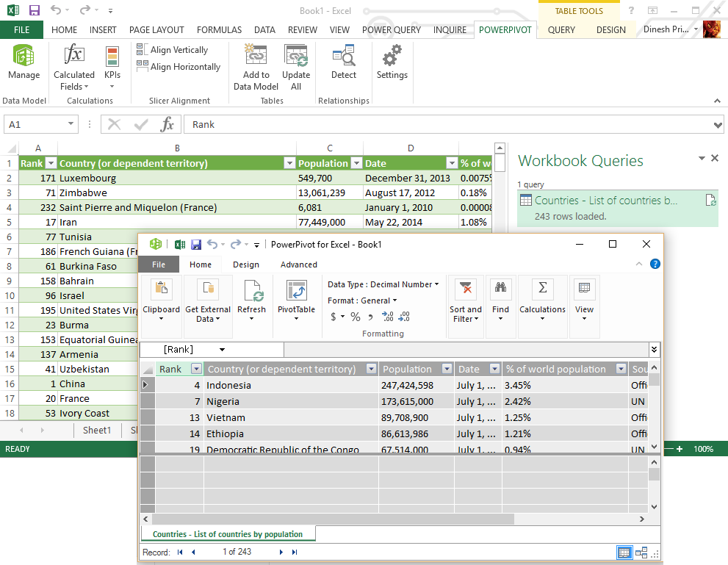Viewport: 728px width, 565px height.
Task: Go to next record in PowerPivot
Action: coord(281,552)
